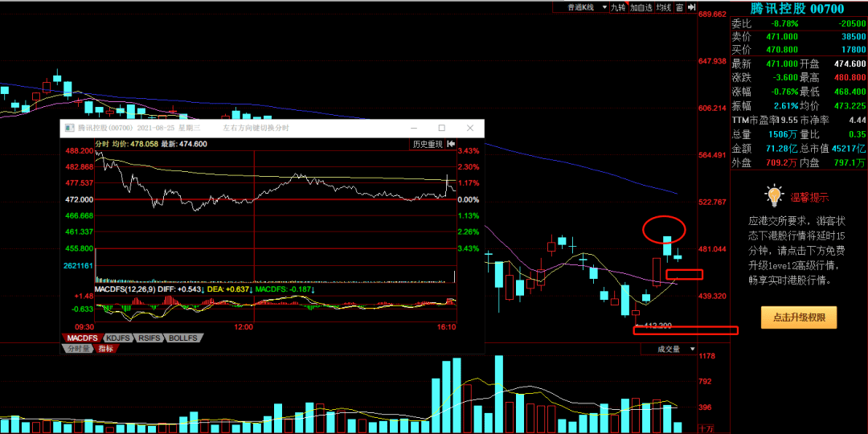The height and width of the screenshot is (434, 868).
Task: Expand the 成交量 indicator selector
Action: click(673, 349)
